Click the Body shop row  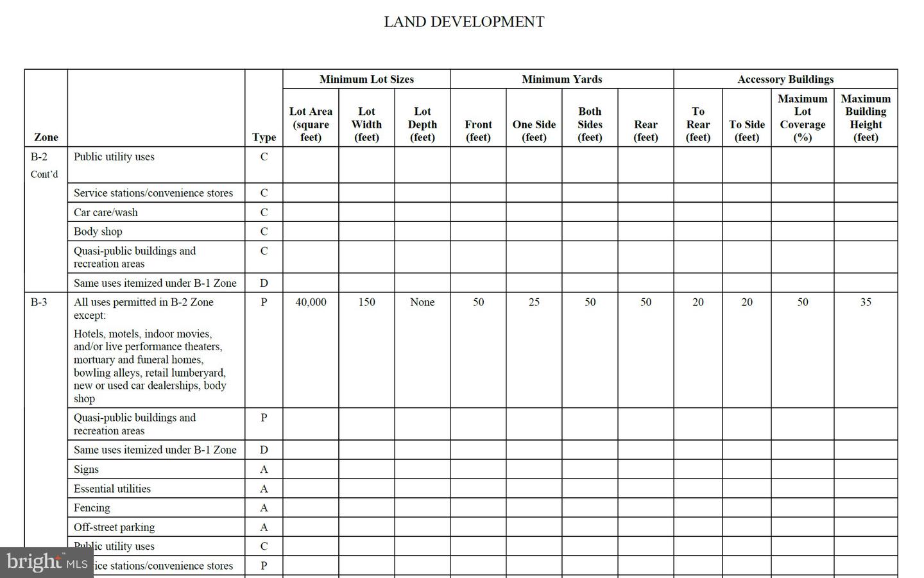tap(461, 232)
